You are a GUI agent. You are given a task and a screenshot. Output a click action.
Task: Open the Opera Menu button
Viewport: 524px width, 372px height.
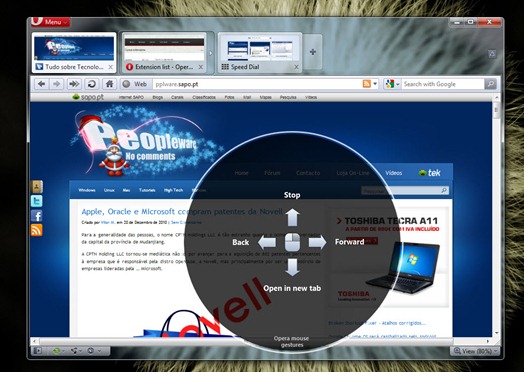tap(50, 22)
